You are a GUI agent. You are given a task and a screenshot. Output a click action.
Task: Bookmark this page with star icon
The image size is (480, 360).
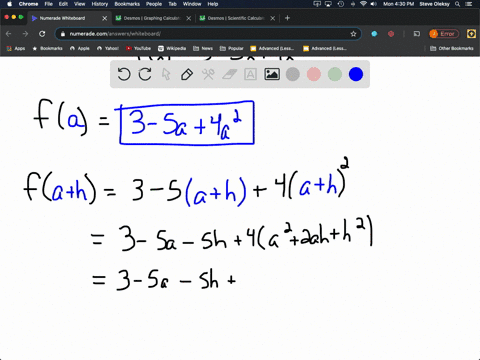(353, 34)
